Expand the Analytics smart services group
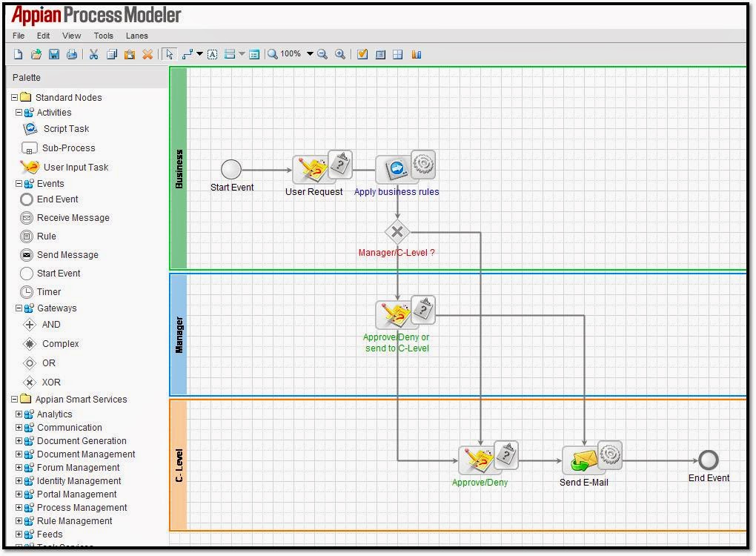The height and width of the screenshot is (556, 756). click(x=19, y=414)
